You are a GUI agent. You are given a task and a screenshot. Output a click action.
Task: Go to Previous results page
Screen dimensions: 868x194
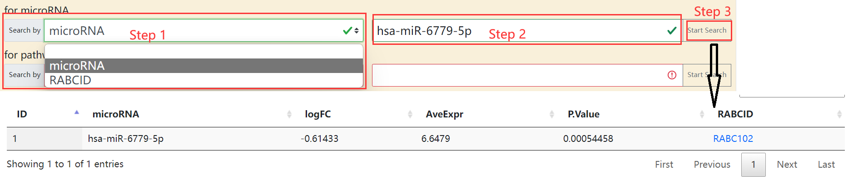click(712, 165)
